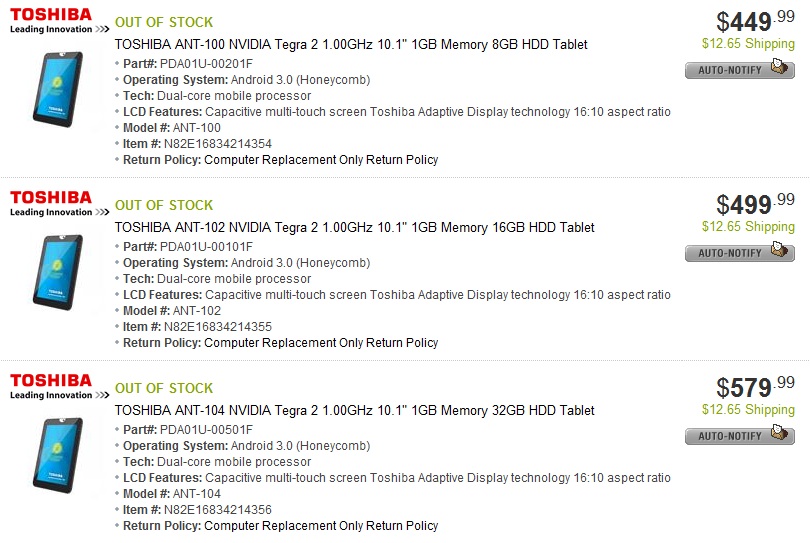The image size is (810, 543).
Task: Open the TOSHIBA ANT-100 8GB tablet title link
Action: click(x=351, y=45)
